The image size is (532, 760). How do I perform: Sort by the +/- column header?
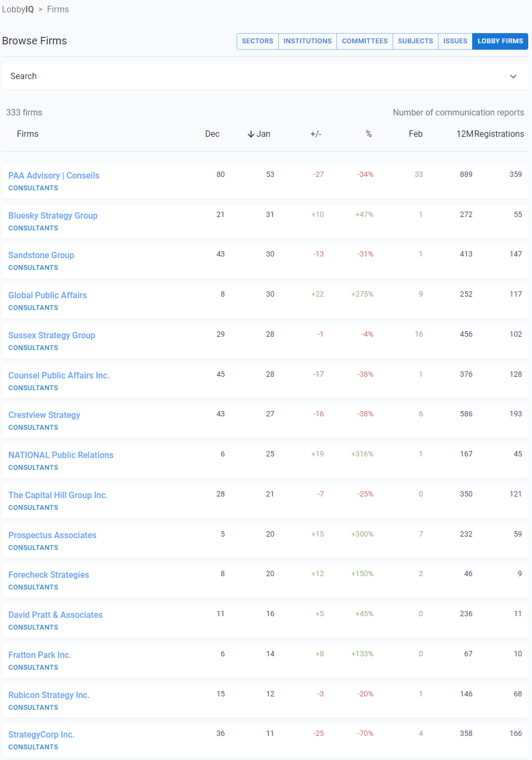coord(316,134)
